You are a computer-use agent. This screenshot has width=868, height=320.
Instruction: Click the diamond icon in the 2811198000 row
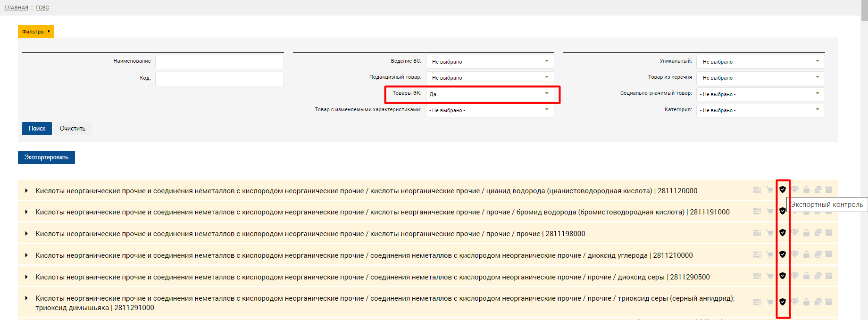795,233
